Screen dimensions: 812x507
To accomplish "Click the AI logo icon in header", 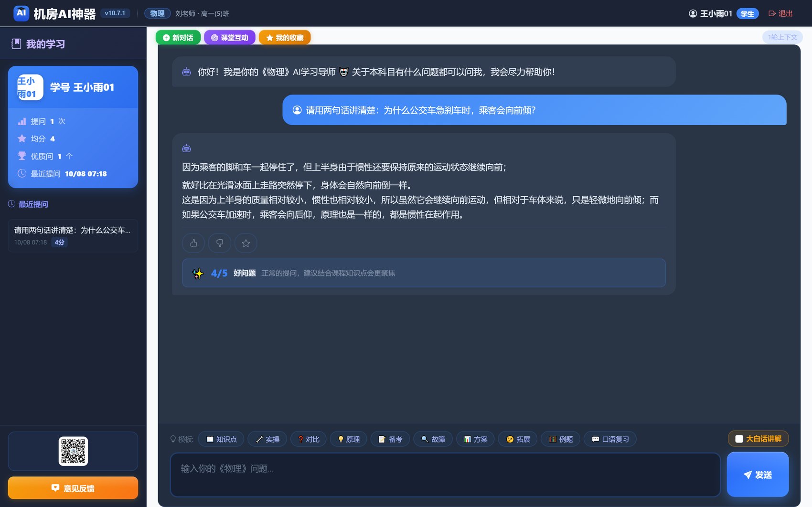I will [21, 13].
